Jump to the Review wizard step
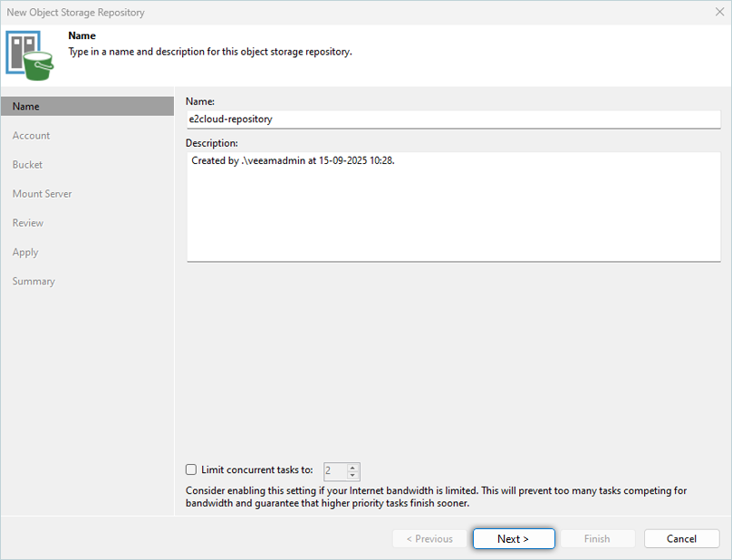The width and height of the screenshot is (732, 560). pos(28,223)
